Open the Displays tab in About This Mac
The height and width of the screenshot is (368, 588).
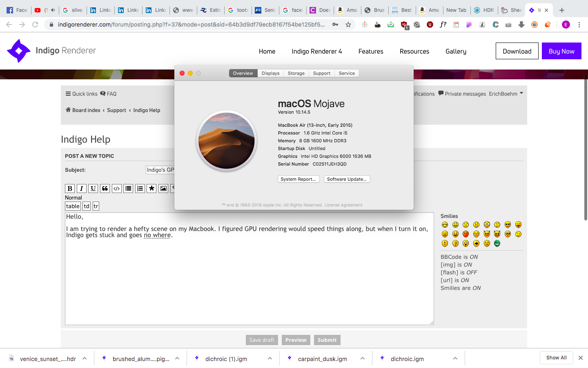(x=270, y=73)
